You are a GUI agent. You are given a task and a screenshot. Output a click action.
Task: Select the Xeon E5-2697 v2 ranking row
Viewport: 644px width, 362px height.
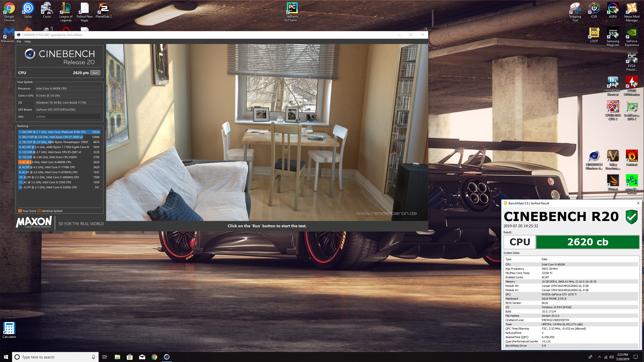59,152
